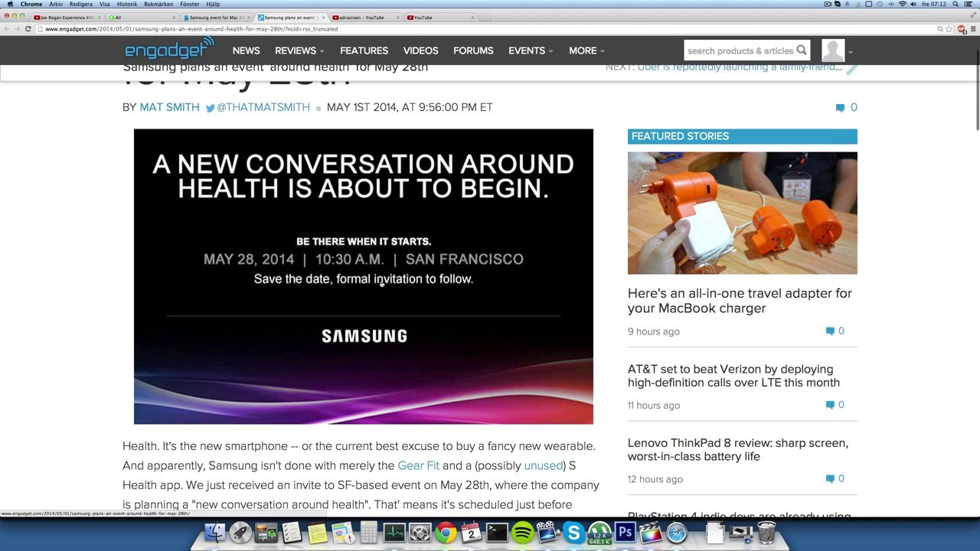Open Stickies yellow notes in dock
Image resolution: width=980 pixels, height=551 pixels.
click(x=317, y=533)
